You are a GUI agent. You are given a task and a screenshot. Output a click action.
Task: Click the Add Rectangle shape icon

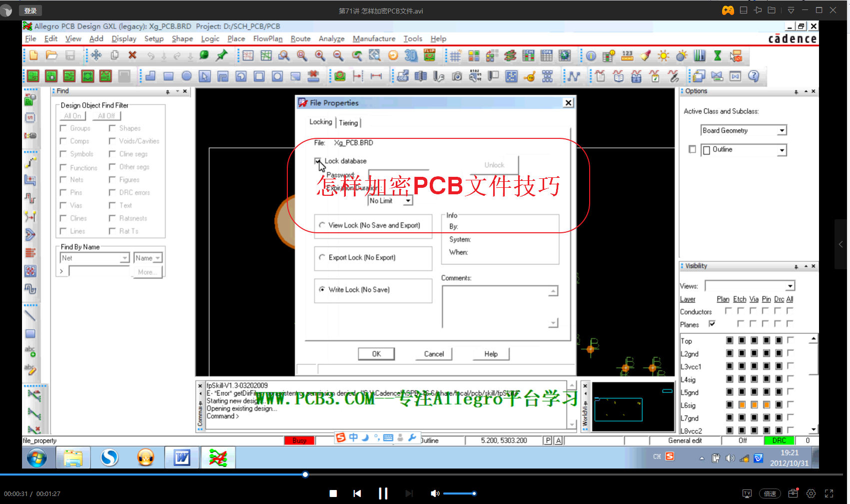(168, 76)
